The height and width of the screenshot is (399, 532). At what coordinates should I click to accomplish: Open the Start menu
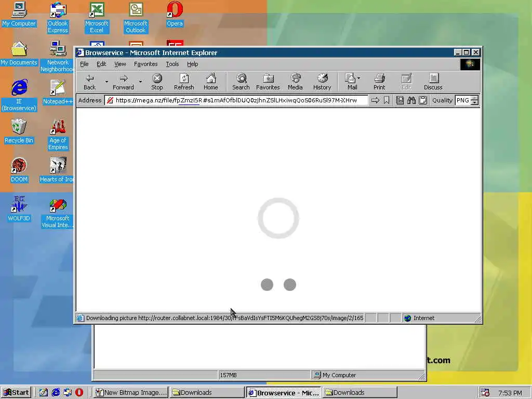tap(16, 393)
